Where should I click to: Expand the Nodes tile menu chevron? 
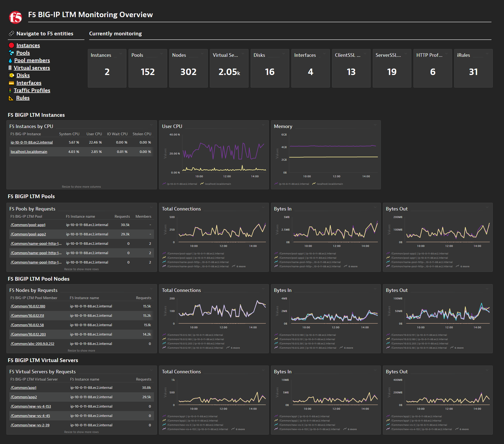[202, 54]
